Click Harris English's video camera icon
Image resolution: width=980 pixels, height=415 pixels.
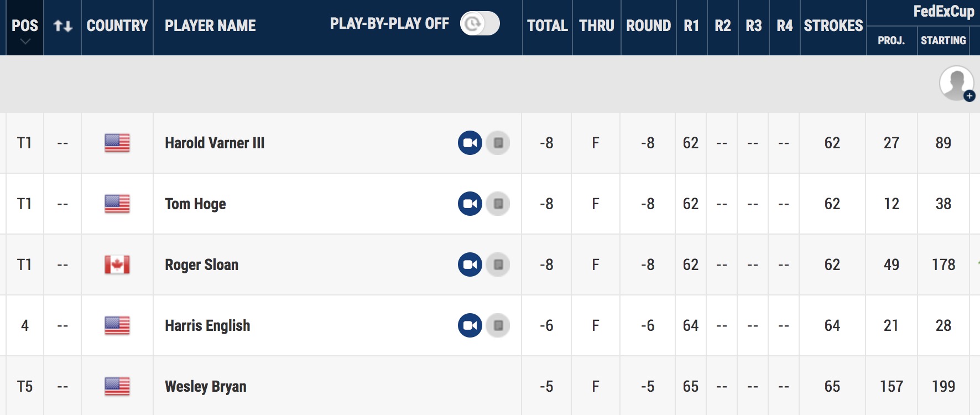470,325
